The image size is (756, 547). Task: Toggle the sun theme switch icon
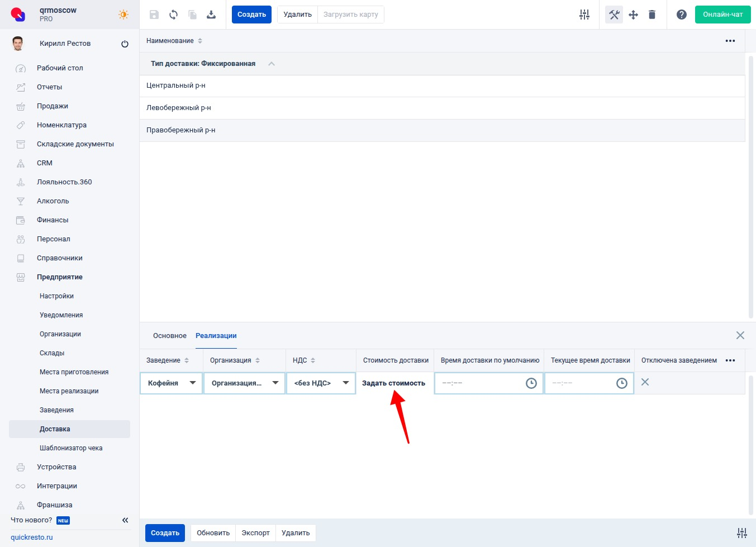(123, 15)
